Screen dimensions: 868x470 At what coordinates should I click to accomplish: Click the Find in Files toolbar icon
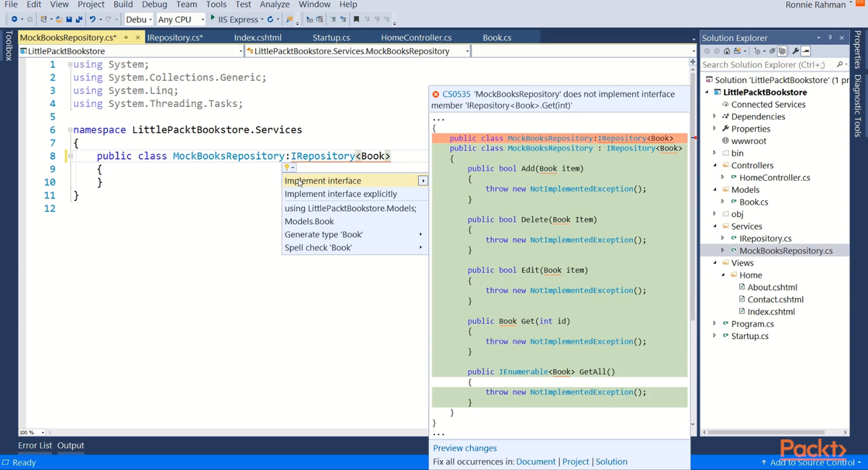[289, 19]
